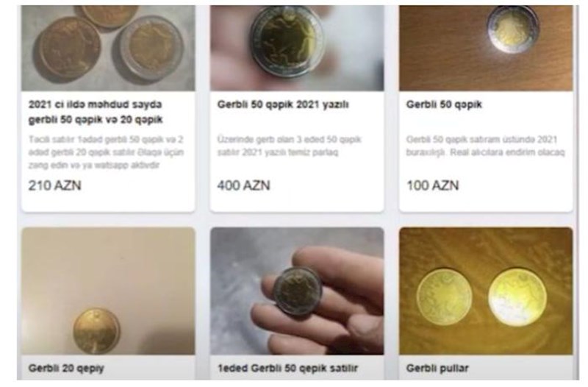Select the bimetallic coin in the 210 AZN photo

(151, 49)
